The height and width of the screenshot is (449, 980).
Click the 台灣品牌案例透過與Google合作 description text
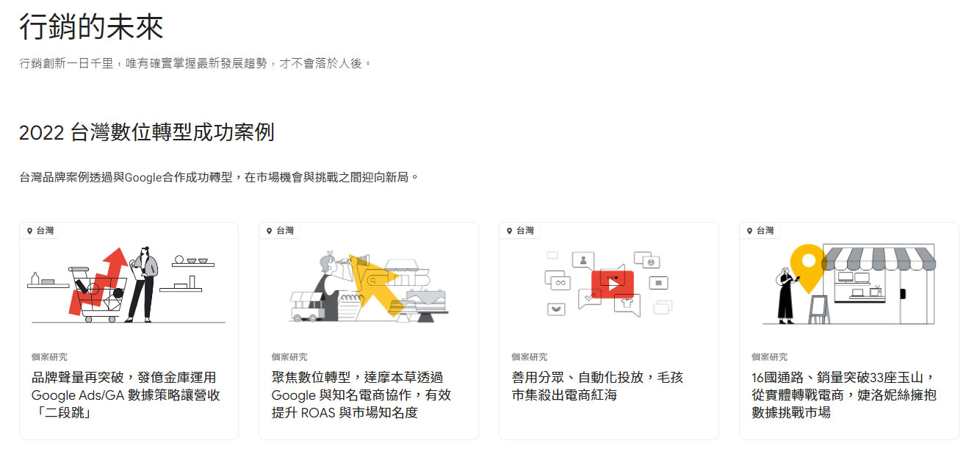point(219,177)
